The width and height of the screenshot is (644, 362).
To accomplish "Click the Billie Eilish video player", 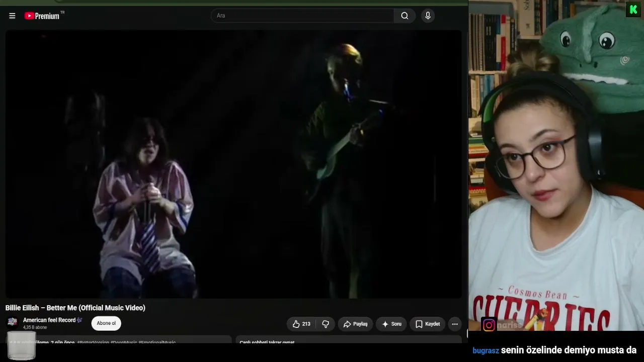I will tap(233, 164).
